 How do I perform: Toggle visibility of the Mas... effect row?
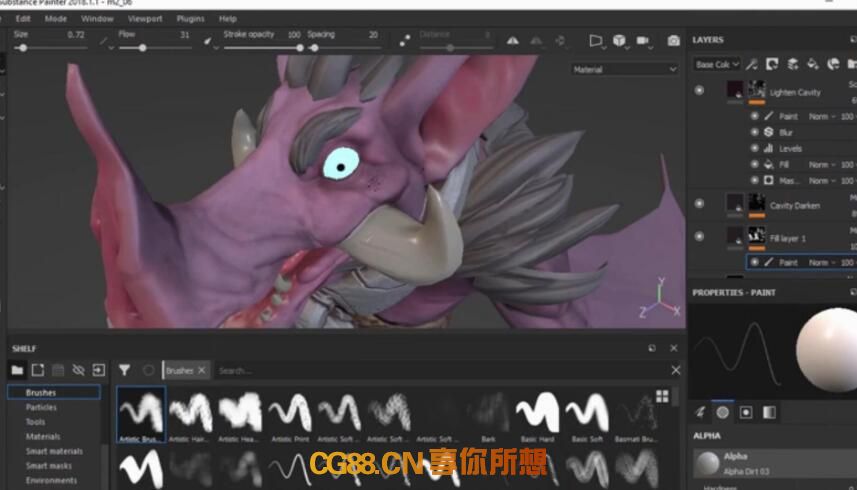(754, 180)
